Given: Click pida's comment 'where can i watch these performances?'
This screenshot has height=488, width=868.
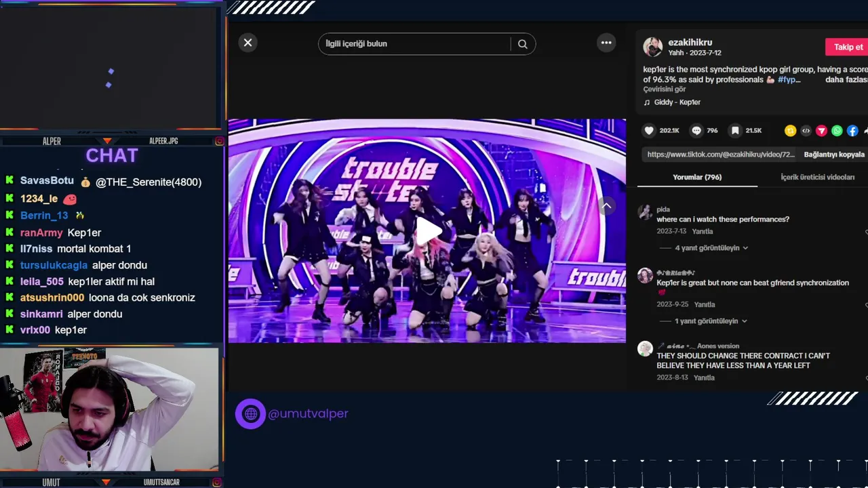Looking at the screenshot, I should pyautogui.click(x=723, y=220).
